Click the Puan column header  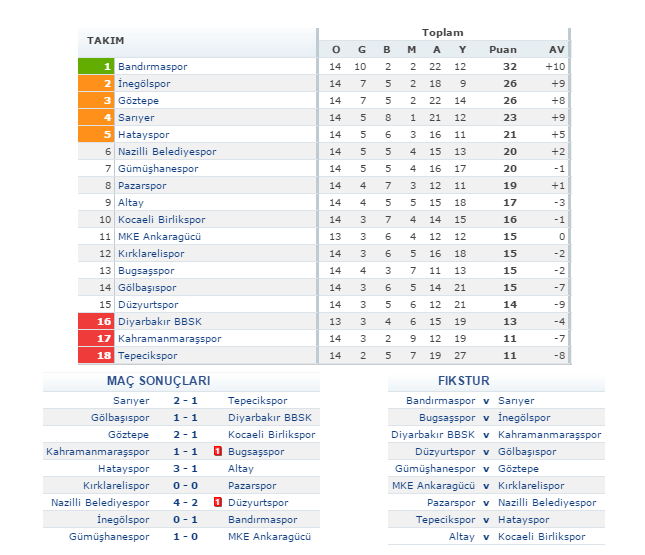coord(502,49)
